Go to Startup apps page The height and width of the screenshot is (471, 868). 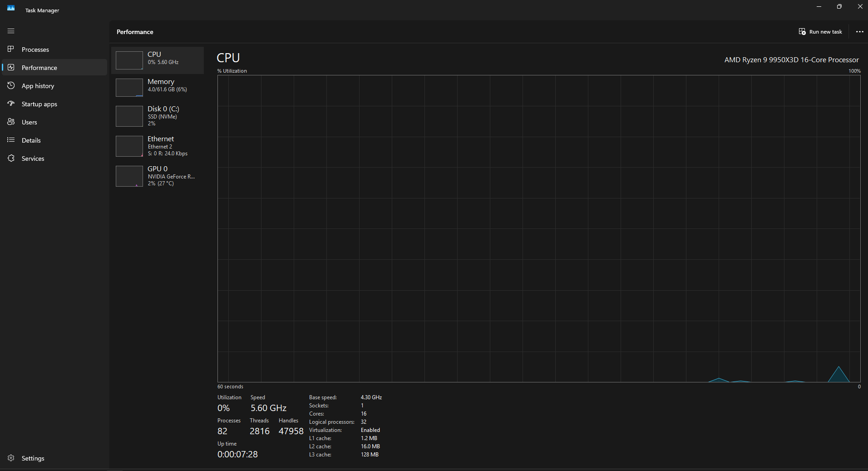54,104
